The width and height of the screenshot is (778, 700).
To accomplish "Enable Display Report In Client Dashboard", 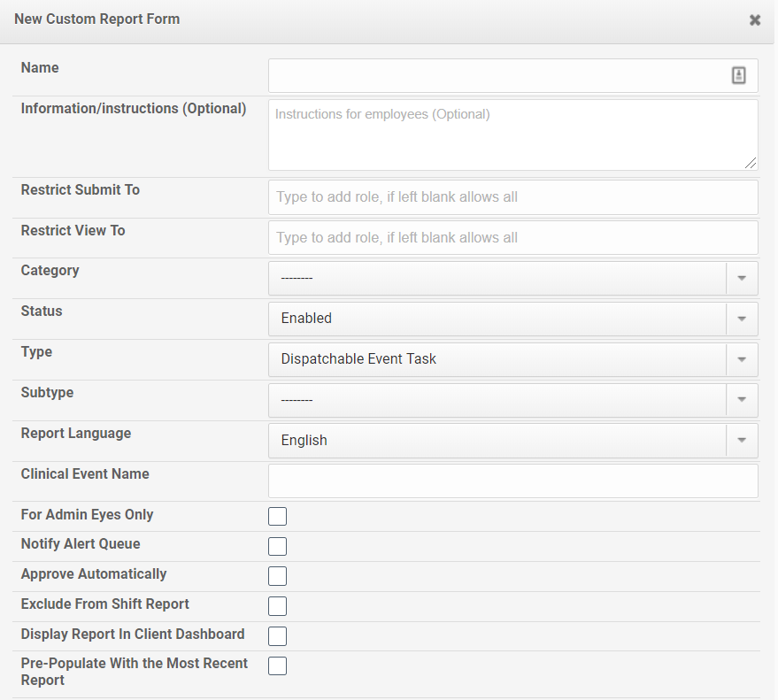I will pyautogui.click(x=278, y=636).
